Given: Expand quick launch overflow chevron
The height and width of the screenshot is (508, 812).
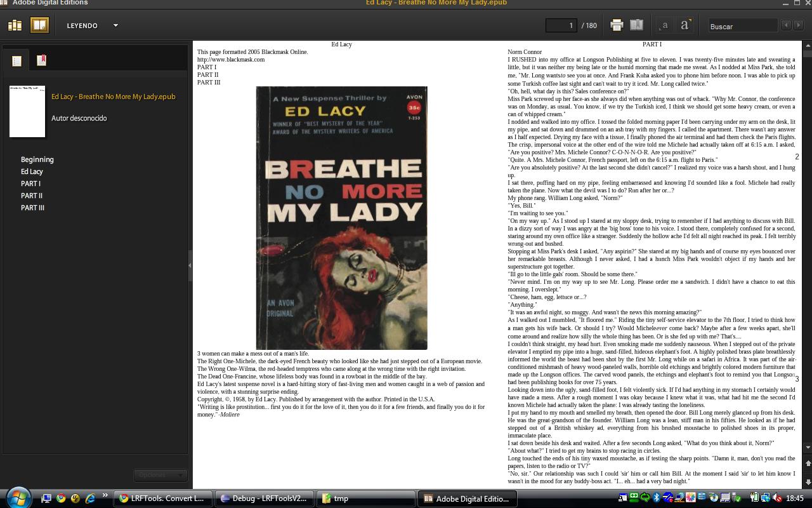Looking at the screenshot, I should [x=105, y=496].
